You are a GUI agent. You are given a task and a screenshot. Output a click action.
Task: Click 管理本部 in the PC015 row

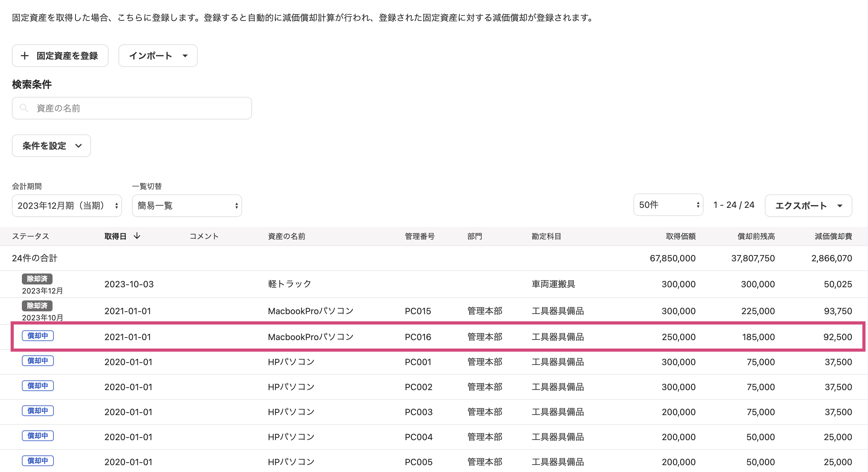tap(485, 311)
